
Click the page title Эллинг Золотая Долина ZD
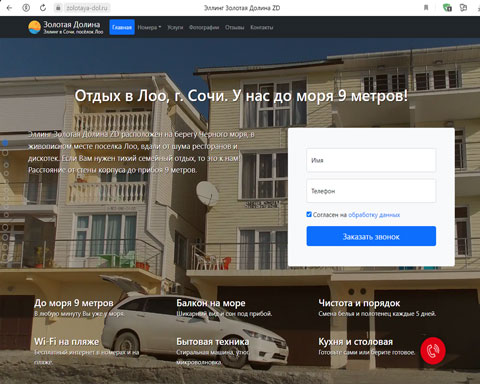coord(242,8)
